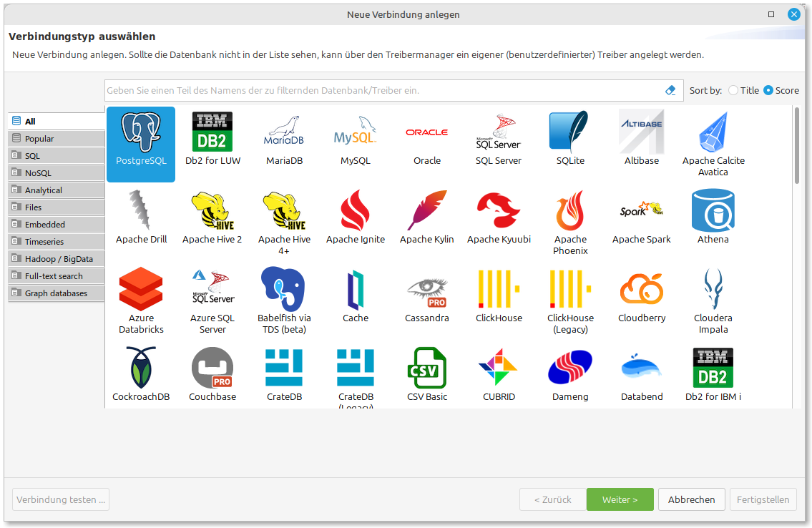Click the Weiter button
Screen dimensions: 812x528
(x=620, y=499)
